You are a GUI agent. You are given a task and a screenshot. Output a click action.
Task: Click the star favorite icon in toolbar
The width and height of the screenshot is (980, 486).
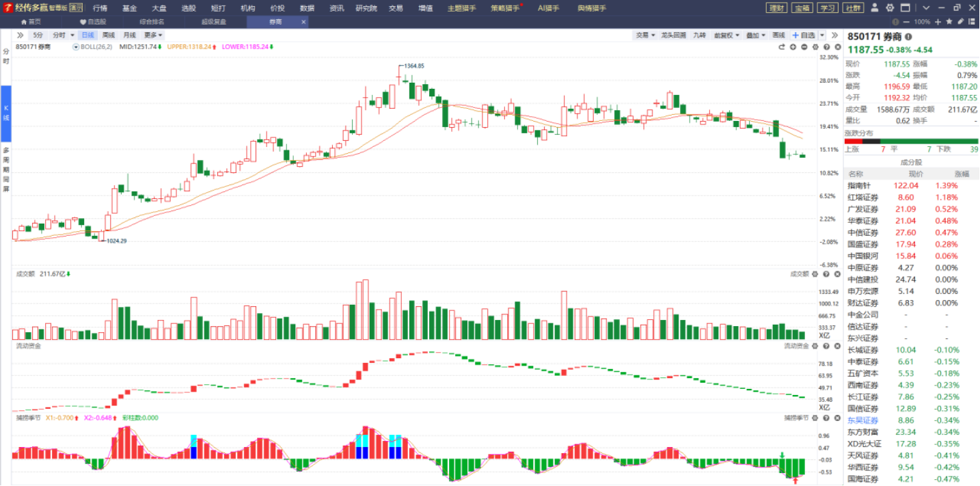click(949, 22)
